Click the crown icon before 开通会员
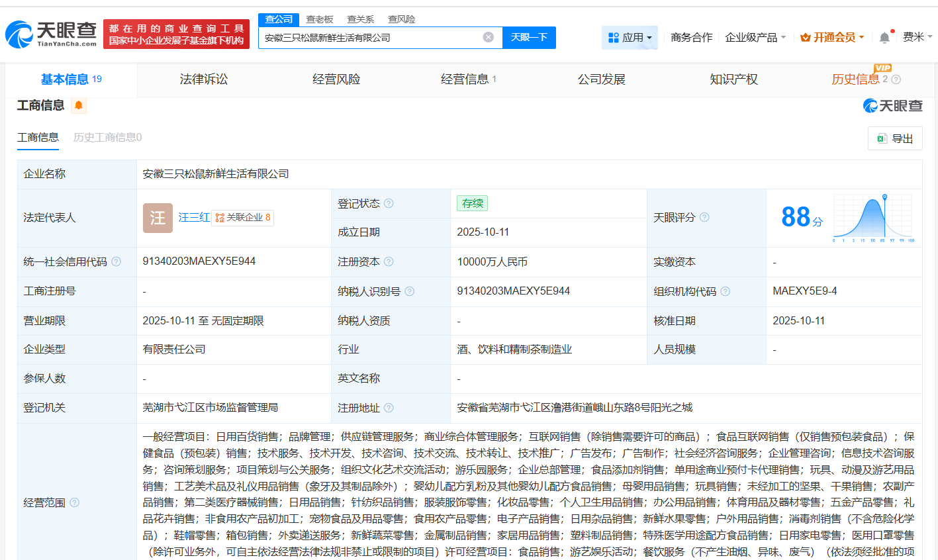Screen dimensions: 938x560 tap(805, 38)
